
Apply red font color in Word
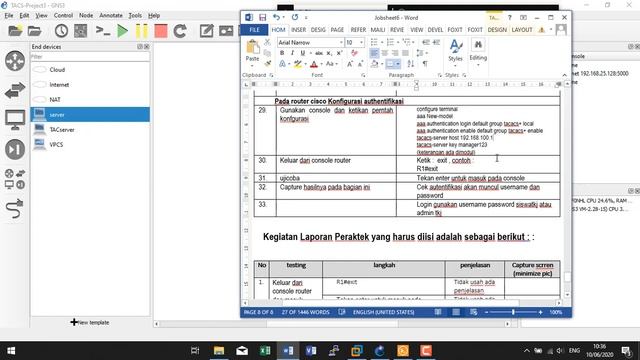pyautogui.click(x=313, y=64)
